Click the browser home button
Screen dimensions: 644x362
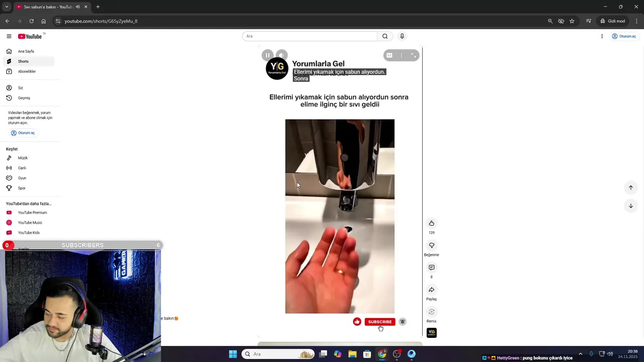pyautogui.click(x=43, y=21)
